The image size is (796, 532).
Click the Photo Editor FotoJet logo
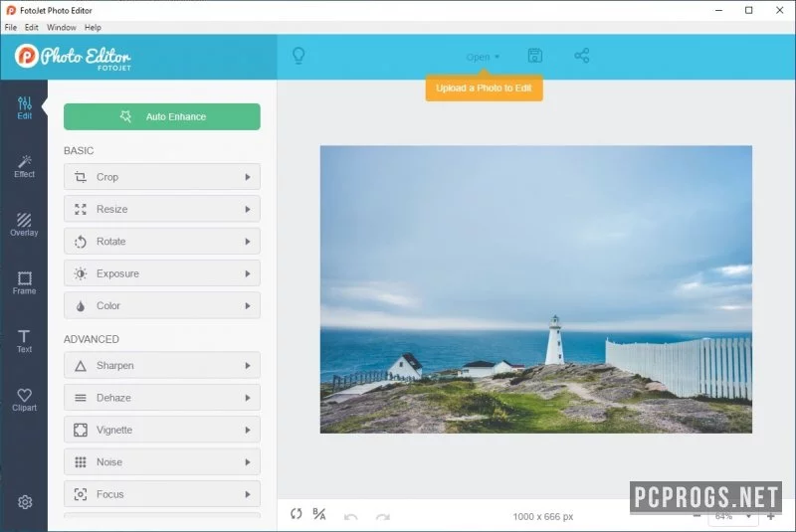[73, 57]
